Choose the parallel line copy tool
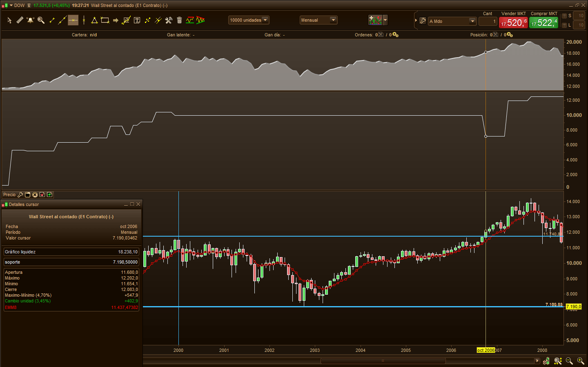Screen dimensions: 588x367 click(x=158, y=20)
